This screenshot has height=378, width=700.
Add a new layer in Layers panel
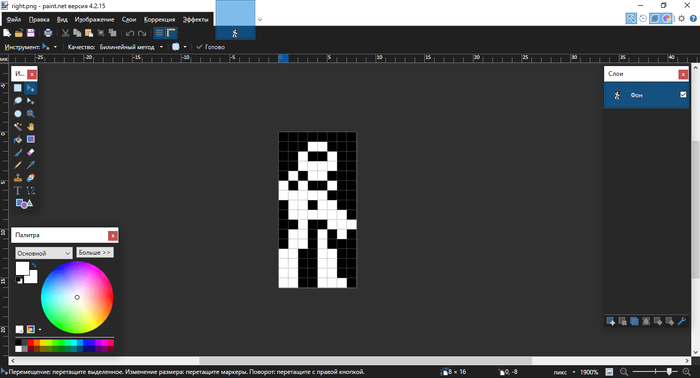tap(611, 321)
